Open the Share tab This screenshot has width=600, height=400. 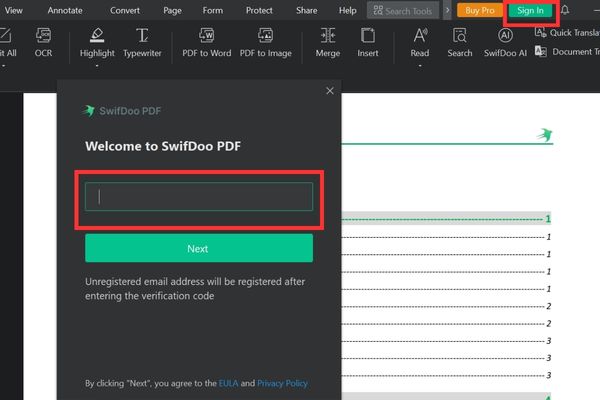point(307,10)
